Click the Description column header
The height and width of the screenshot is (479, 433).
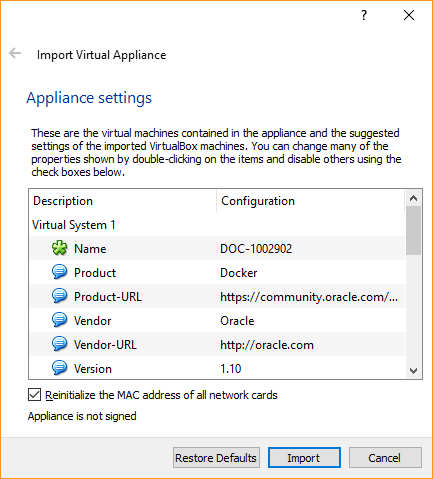pyautogui.click(x=123, y=201)
